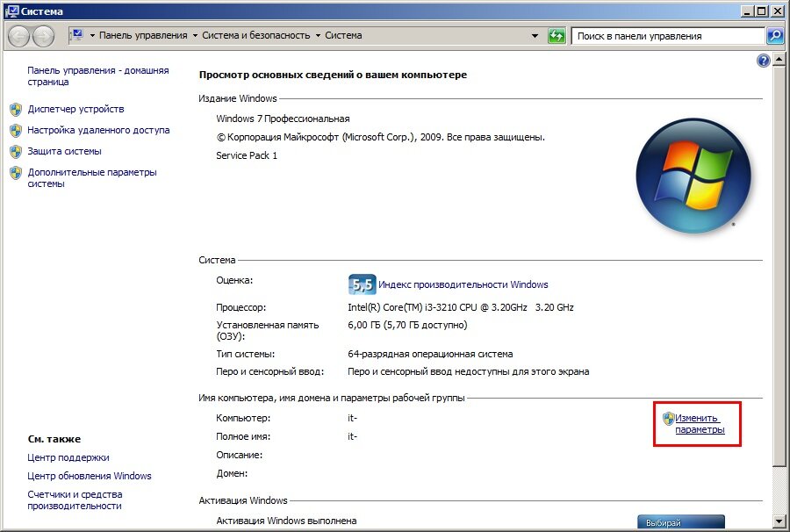Screen dimensions: 790x532
Task: Click the green Refresh button
Action: 557,36
